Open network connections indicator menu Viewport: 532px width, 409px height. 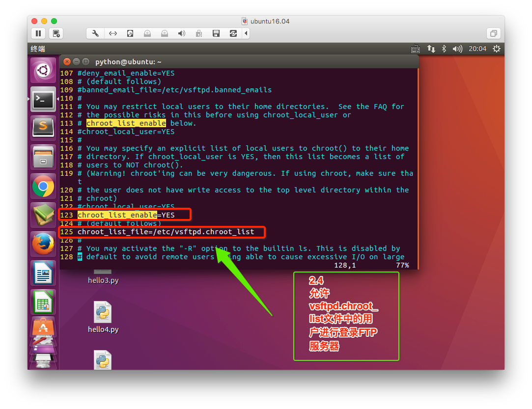point(431,49)
